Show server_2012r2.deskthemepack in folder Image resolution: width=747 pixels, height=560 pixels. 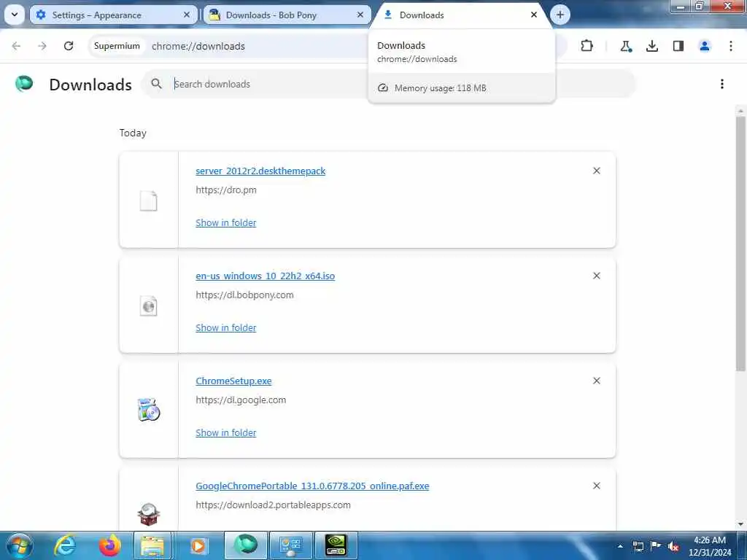coord(226,223)
